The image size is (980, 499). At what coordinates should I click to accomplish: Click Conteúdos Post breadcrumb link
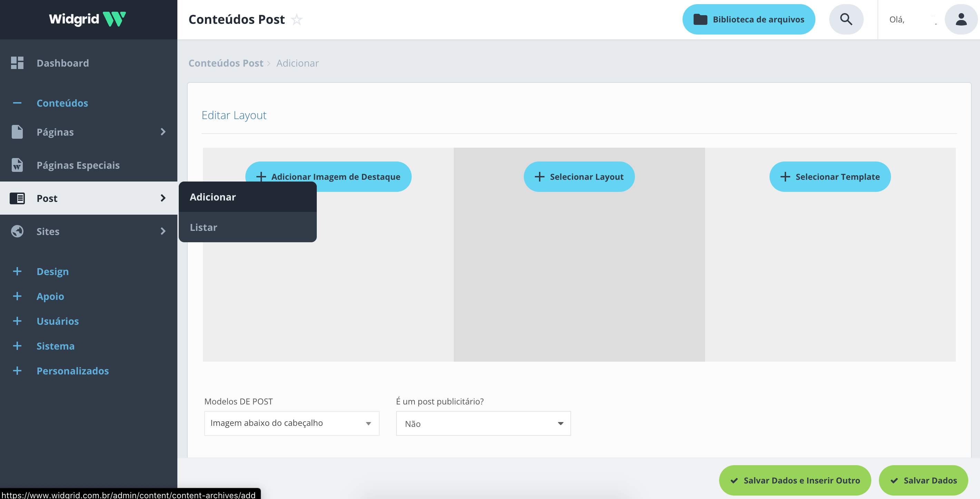click(x=226, y=63)
